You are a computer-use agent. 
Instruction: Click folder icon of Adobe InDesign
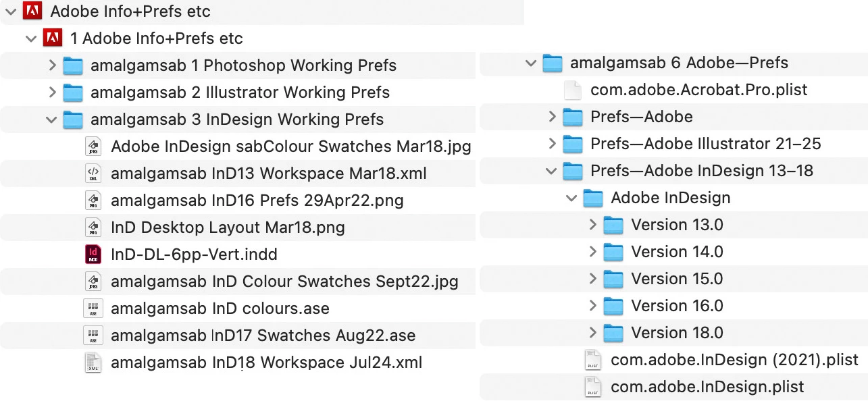point(593,198)
